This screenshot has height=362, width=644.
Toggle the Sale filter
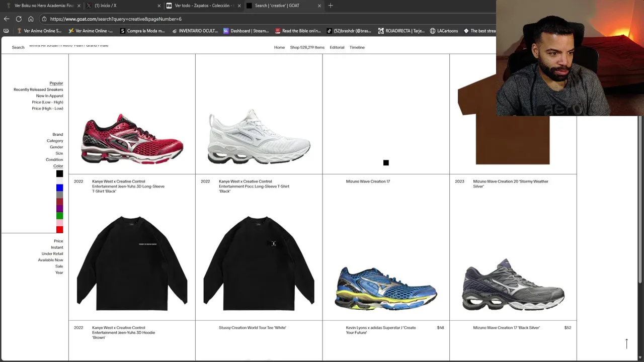tap(59, 266)
